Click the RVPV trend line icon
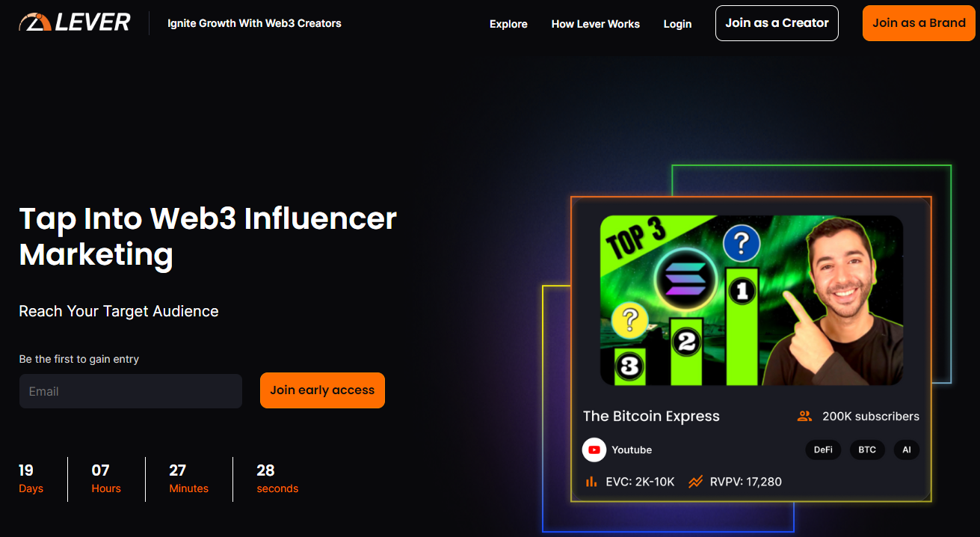Viewport: 980px width, 537px height. coord(695,482)
